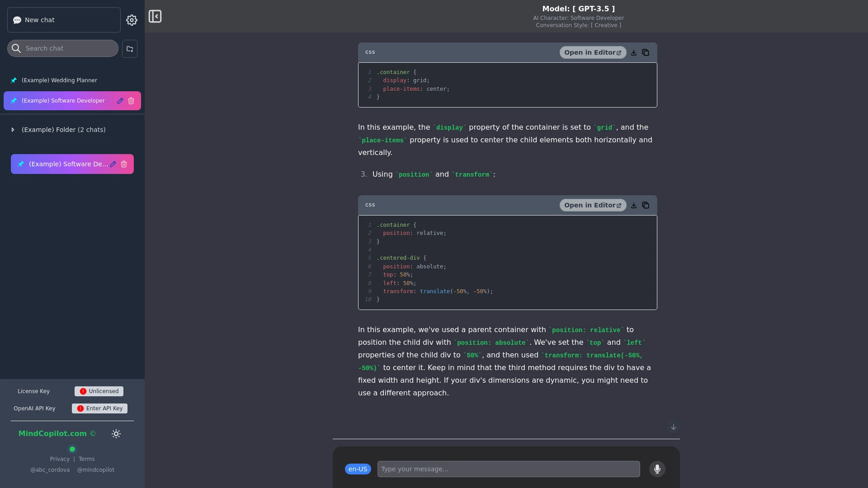Click the Enter API Key toggle

[99, 408]
